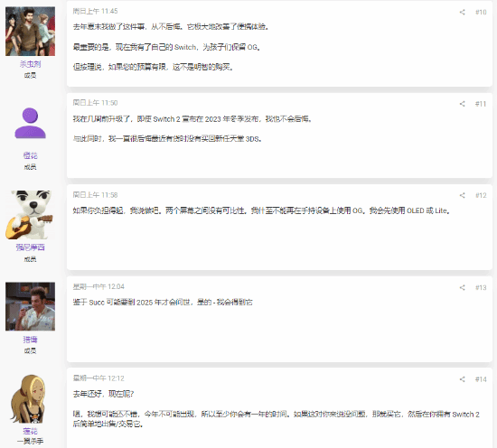Click the post text mentioning 任天堂 3DS
The image size is (497, 448).
click(167, 139)
